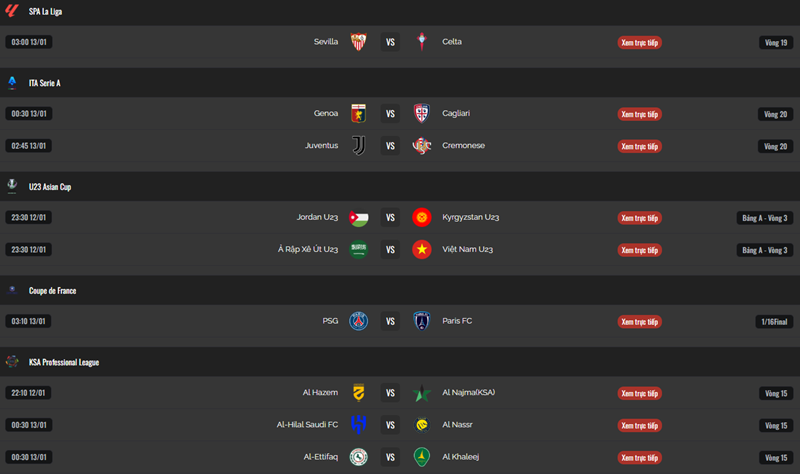Image resolution: width=800 pixels, height=474 pixels.
Task: Click the Việt Nam U23 flag icon
Action: click(422, 250)
